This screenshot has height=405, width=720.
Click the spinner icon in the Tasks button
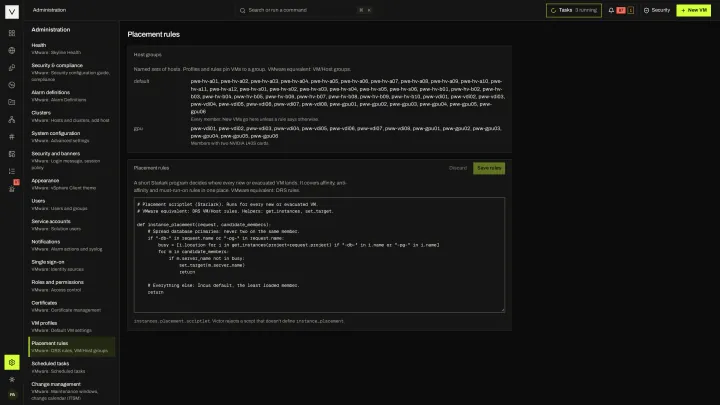point(553,10)
